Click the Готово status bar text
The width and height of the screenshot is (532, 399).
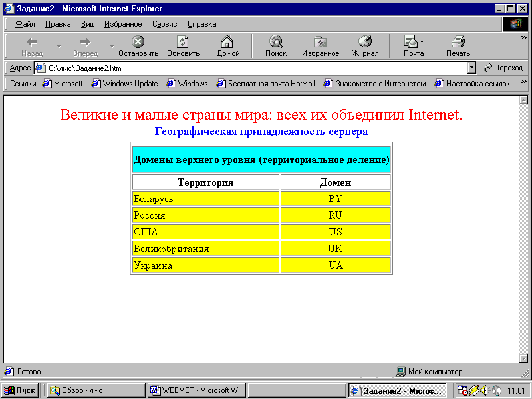(29, 372)
